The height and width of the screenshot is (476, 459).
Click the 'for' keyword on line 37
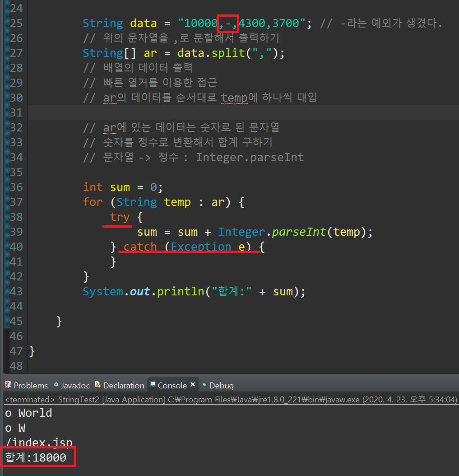[x=93, y=202]
